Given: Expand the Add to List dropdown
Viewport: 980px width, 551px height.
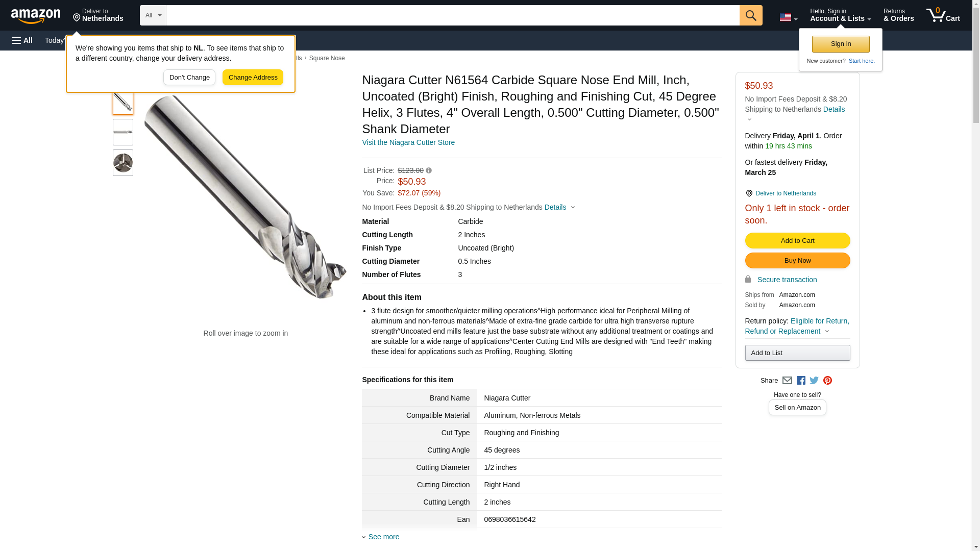Looking at the screenshot, I should pos(797,353).
